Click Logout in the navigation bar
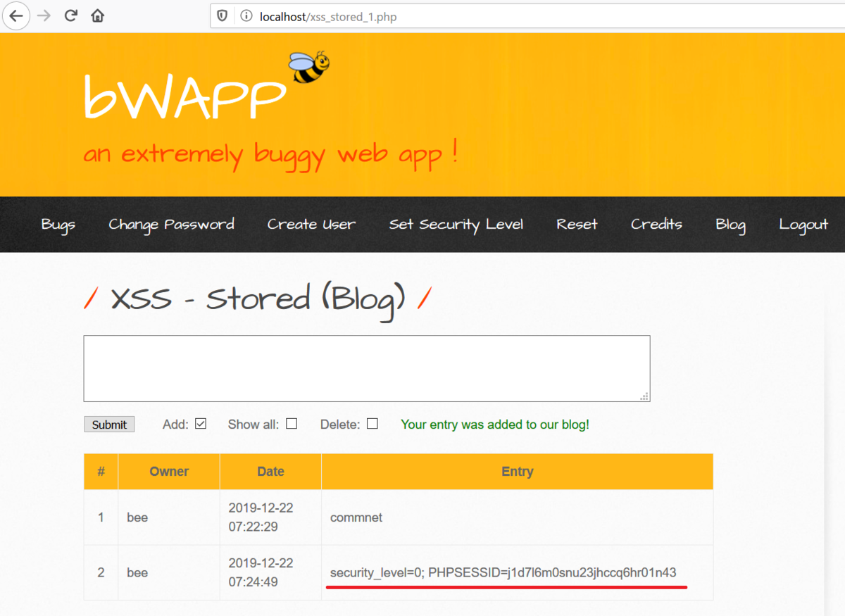845x616 pixels. pos(803,225)
